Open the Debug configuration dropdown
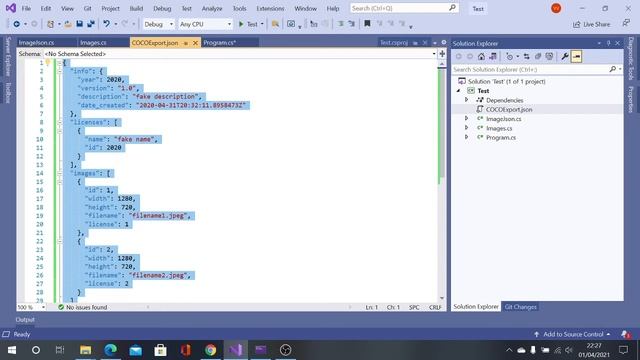 158,24
